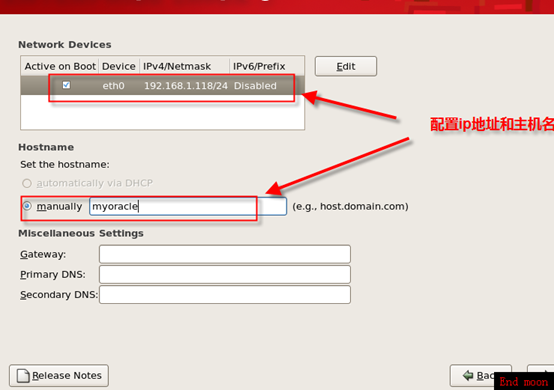Image resolution: width=554 pixels, height=390 pixels.
Task: Go back with the Back button
Action: tap(481, 376)
